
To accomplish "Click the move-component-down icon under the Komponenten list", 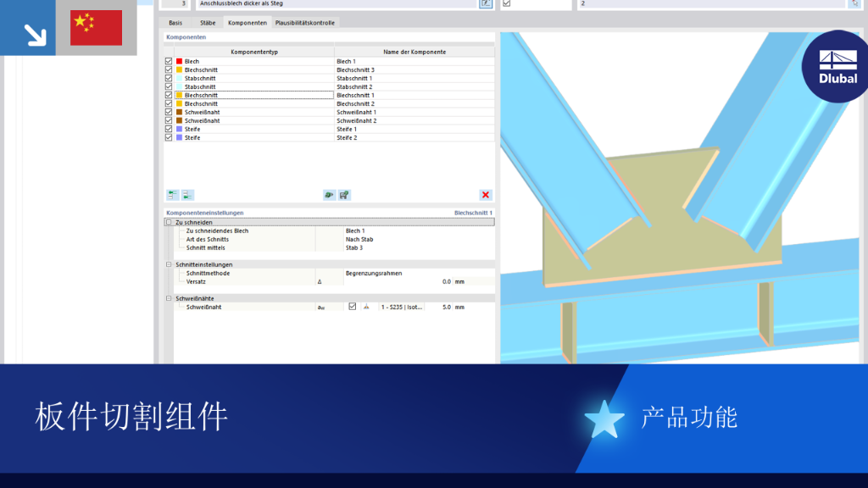I will coord(187,195).
